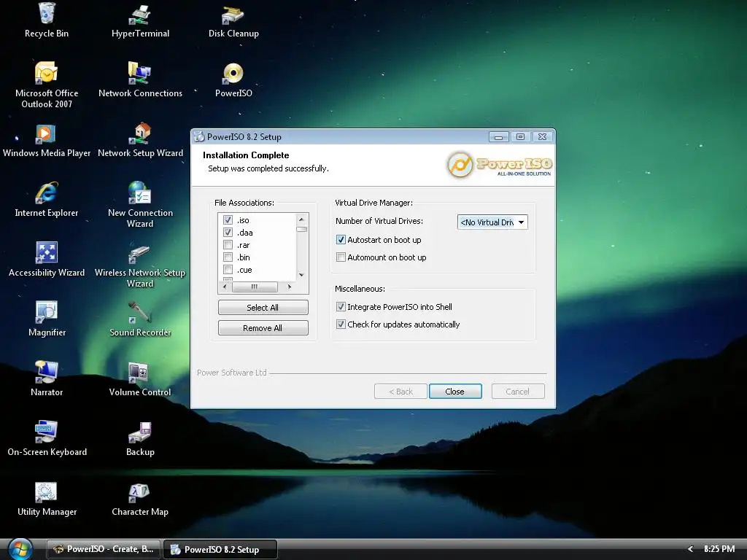Viewport: 747px width, 560px height.
Task: Select the Network Setup Wizard icon
Action: [x=140, y=139]
